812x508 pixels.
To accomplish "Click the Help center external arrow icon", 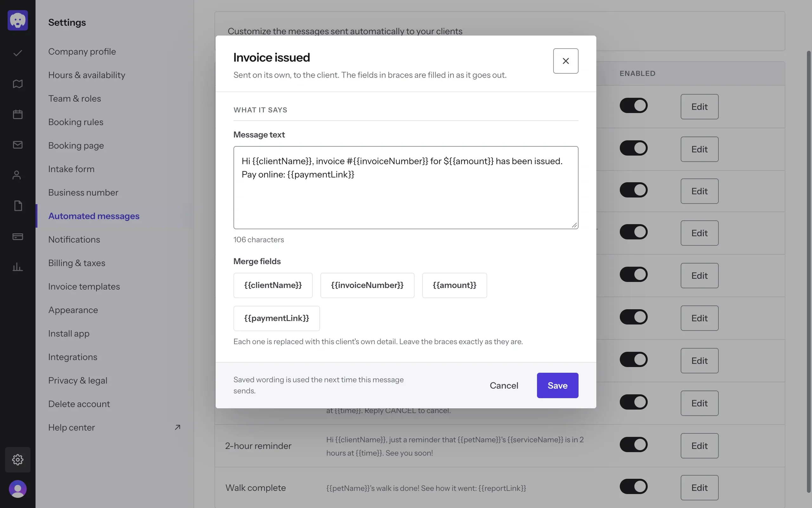I will pyautogui.click(x=178, y=427).
